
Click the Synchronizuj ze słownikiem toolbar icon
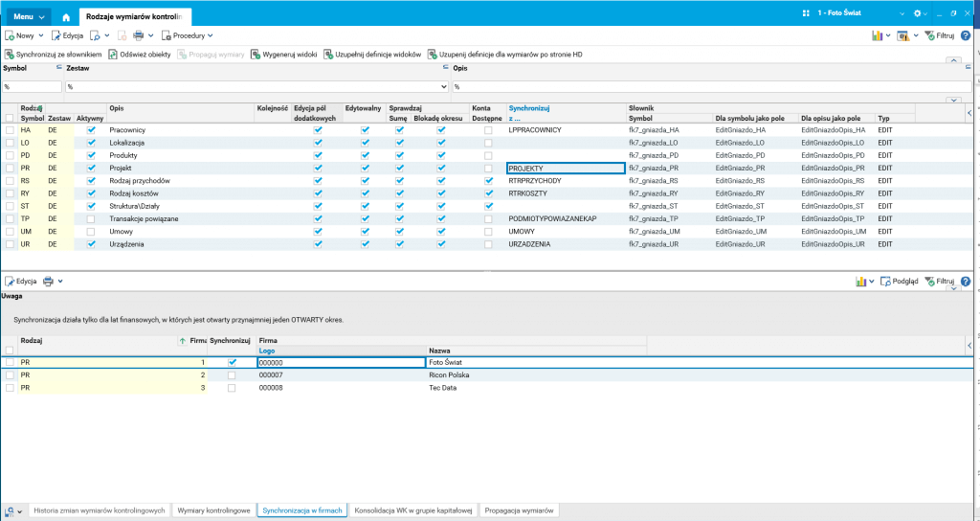point(10,55)
